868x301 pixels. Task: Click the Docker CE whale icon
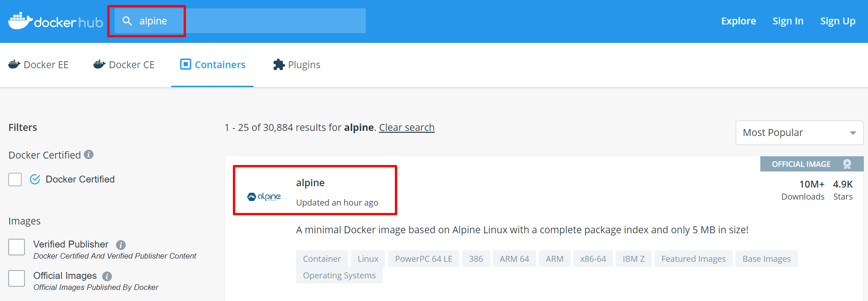pos(99,64)
